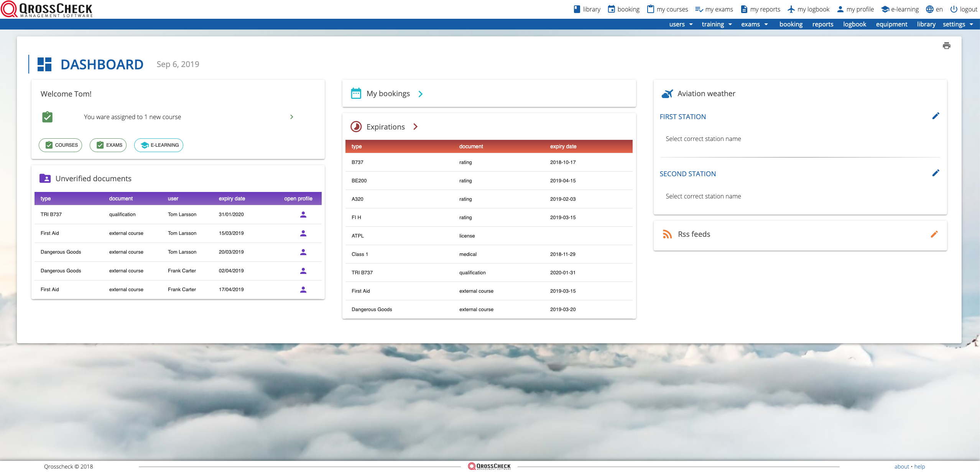Edit the Second Station weather entry
Image resolution: width=980 pixels, height=472 pixels.
936,173
